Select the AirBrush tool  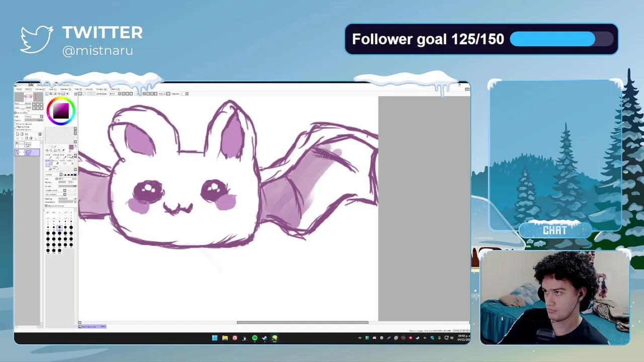point(56,156)
